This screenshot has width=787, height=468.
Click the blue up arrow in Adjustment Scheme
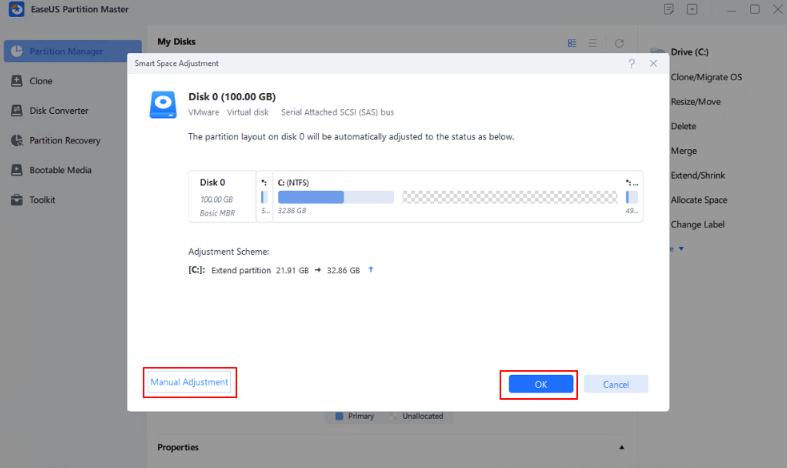[x=371, y=270]
